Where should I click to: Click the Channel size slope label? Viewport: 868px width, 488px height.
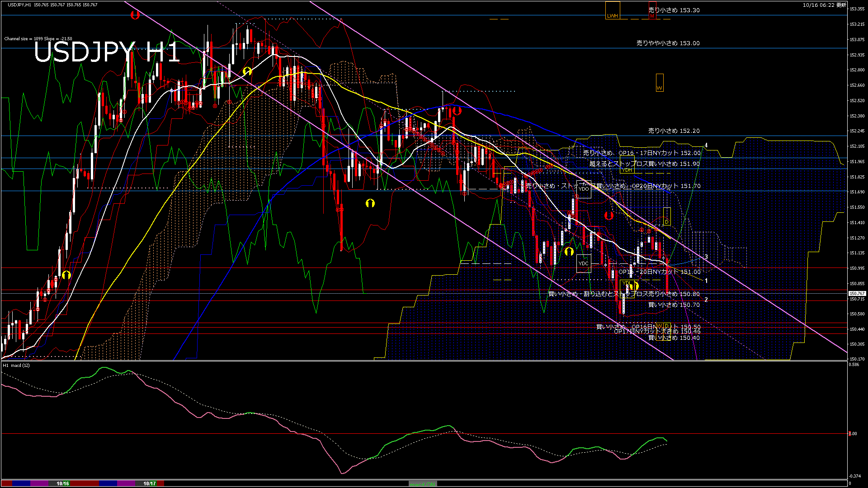[38, 39]
